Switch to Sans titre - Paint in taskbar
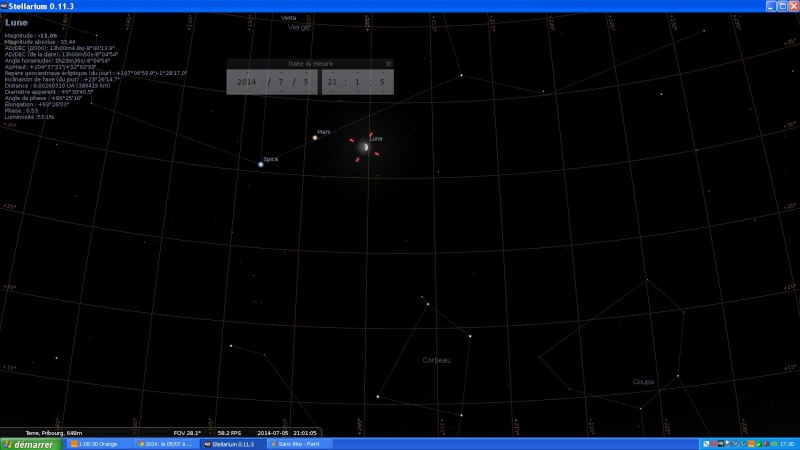 [299, 444]
